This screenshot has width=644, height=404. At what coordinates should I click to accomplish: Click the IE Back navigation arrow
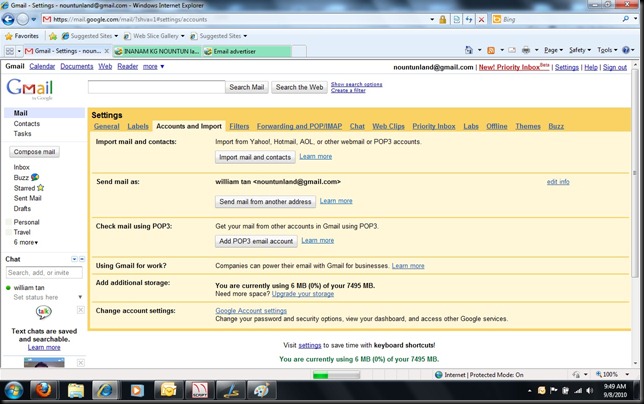(9, 19)
